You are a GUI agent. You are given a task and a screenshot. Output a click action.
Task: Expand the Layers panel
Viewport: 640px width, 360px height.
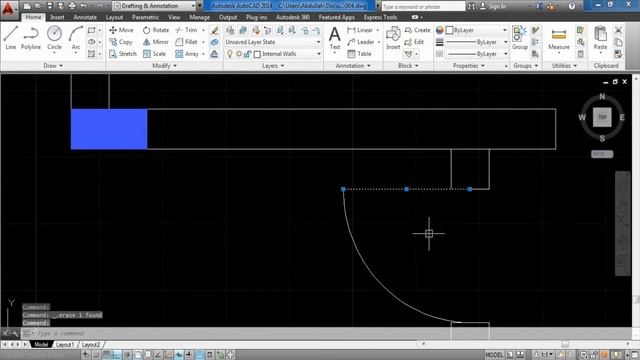273,66
